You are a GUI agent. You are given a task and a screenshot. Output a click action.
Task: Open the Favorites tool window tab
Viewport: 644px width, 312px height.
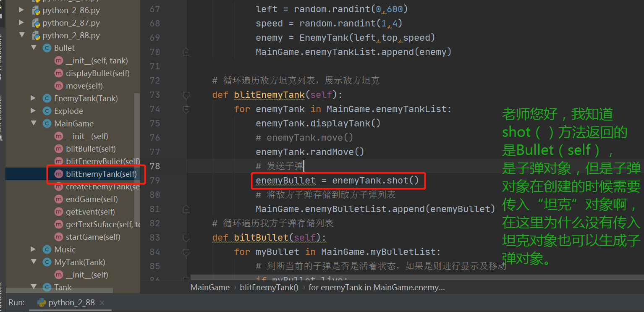(x=1, y=297)
